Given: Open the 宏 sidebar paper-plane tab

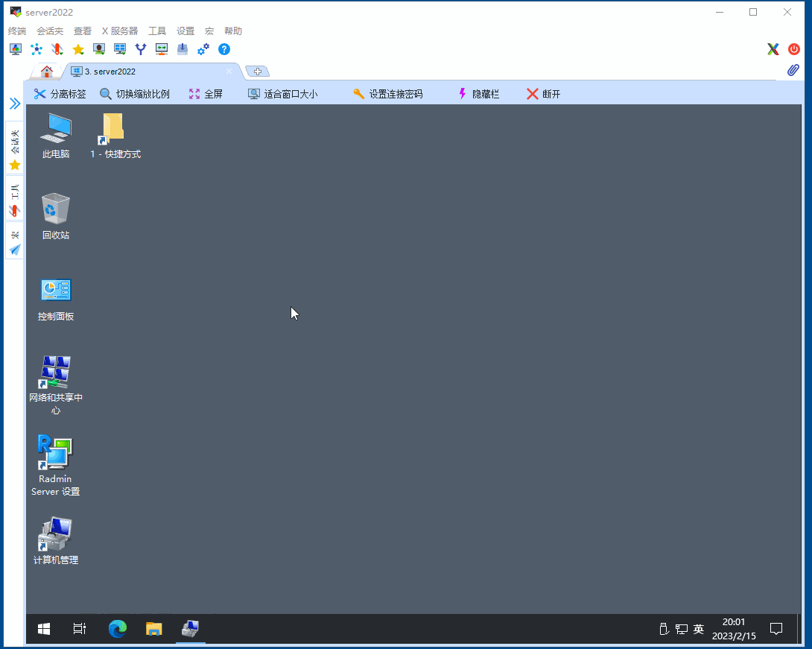Looking at the screenshot, I should point(14,242).
